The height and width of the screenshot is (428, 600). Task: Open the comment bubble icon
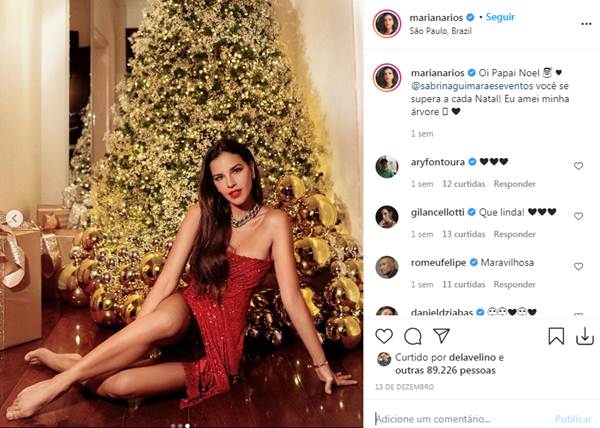tap(412, 336)
